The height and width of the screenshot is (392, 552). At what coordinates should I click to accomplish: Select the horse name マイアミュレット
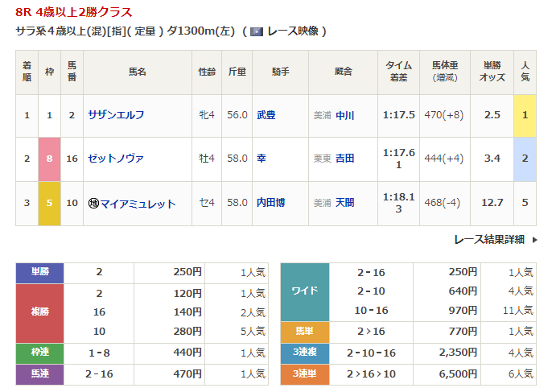[x=138, y=204]
